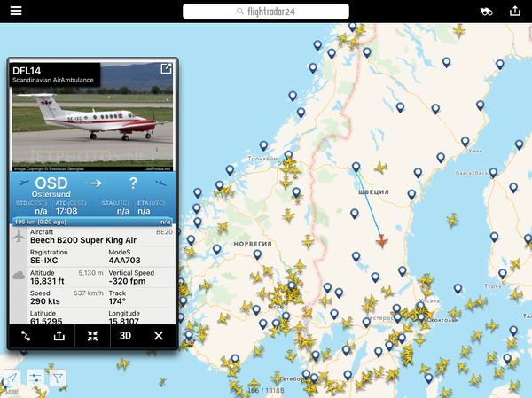The image size is (532, 398).
Task: Show flight route in panel toolbar
Action: tap(25, 336)
